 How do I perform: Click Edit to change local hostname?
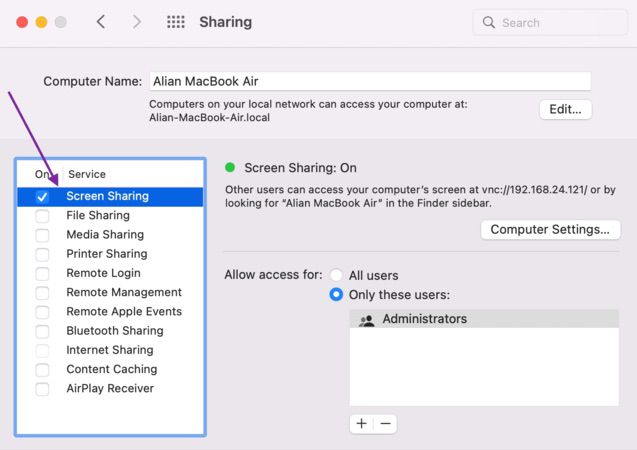pyautogui.click(x=566, y=109)
